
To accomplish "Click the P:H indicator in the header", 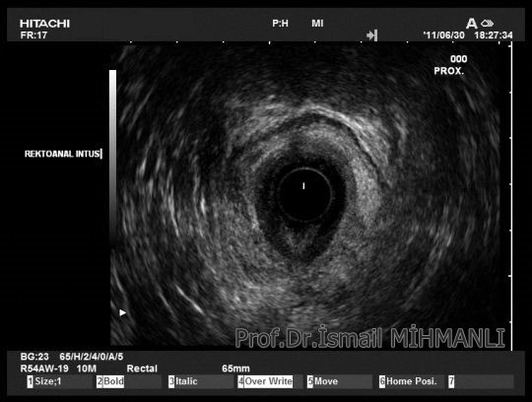I will (x=280, y=24).
